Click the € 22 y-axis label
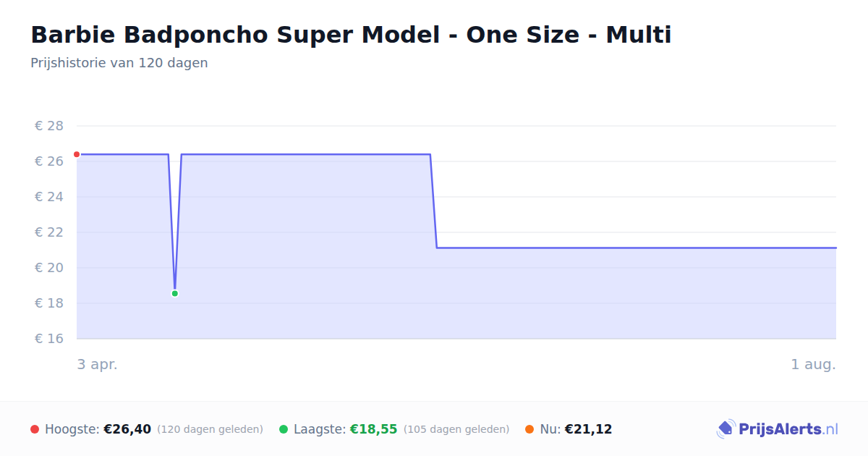Viewport: 868px width, 456px height. pos(49,232)
